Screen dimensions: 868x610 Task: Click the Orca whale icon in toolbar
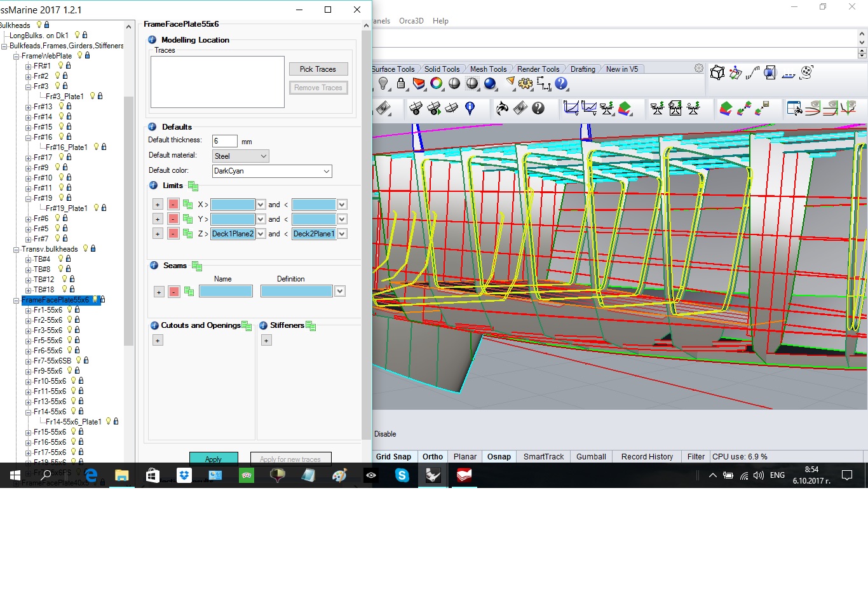(x=502, y=109)
